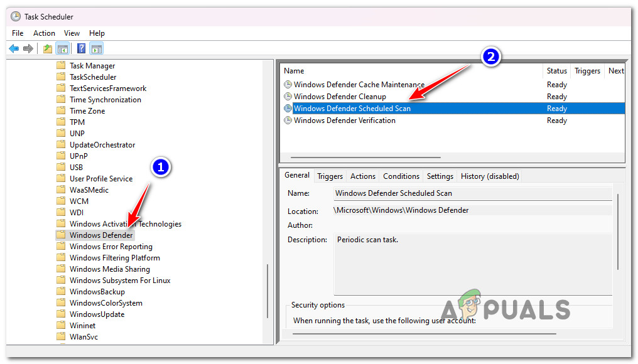This screenshot has height=364, width=638.
Task: Sort tasks by the Triggers column header
Action: click(x=587, y=71)
